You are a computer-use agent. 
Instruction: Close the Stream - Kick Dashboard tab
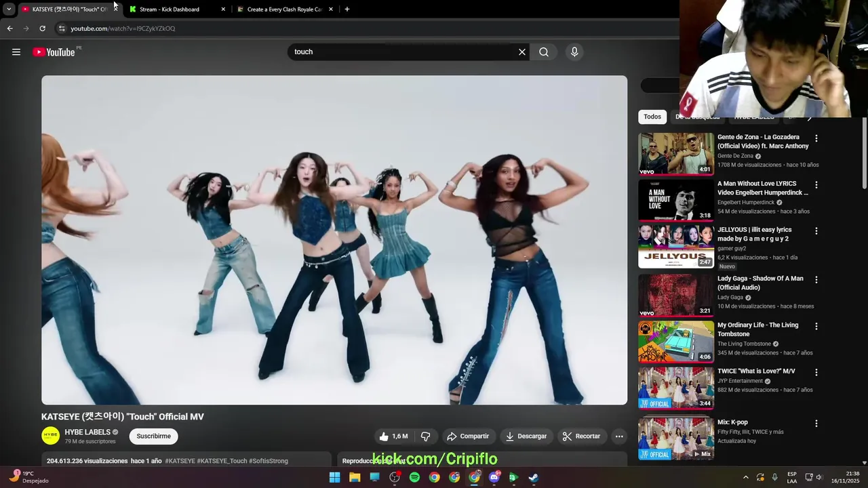(x=223, y=9)
